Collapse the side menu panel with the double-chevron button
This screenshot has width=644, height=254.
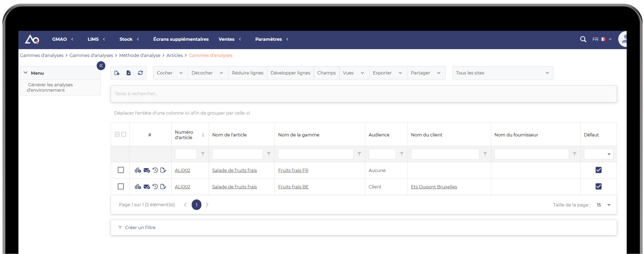coord(101,66)
